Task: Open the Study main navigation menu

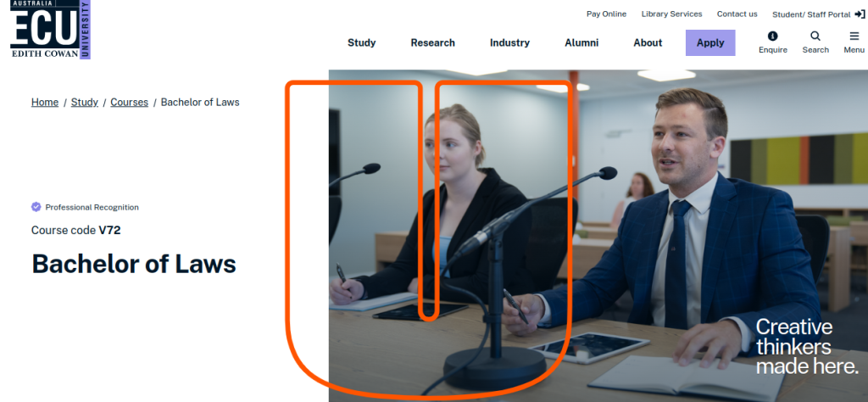Action: click(x=361, y=42)
